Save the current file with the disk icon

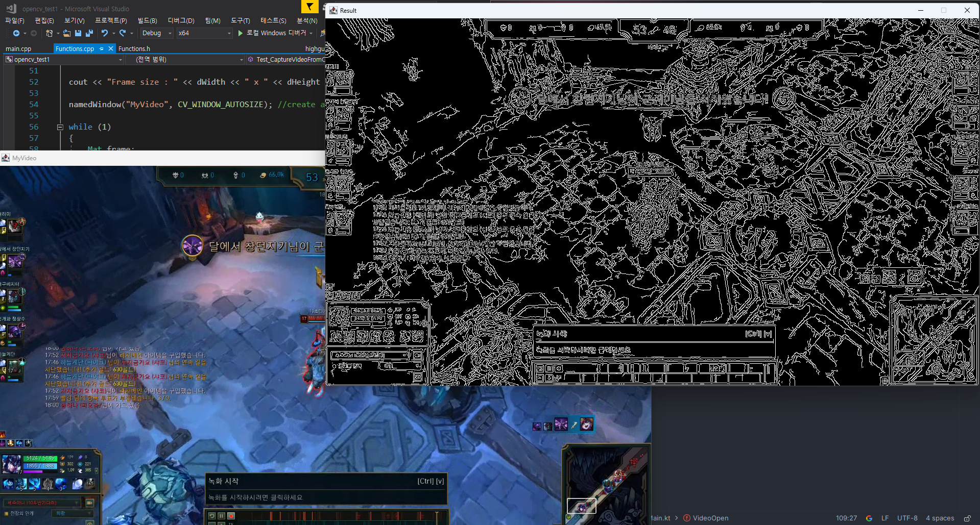[78, 33]
